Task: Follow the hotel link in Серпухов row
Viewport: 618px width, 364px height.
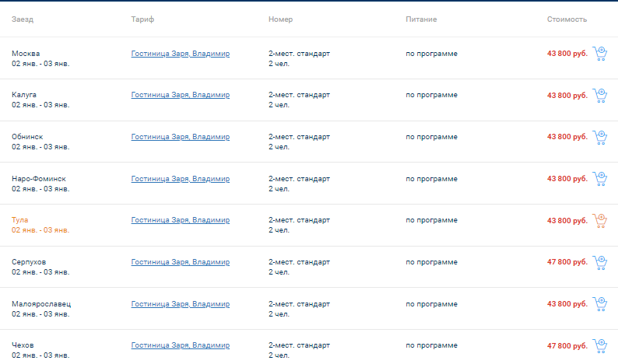Action: (x=180, y=262)
